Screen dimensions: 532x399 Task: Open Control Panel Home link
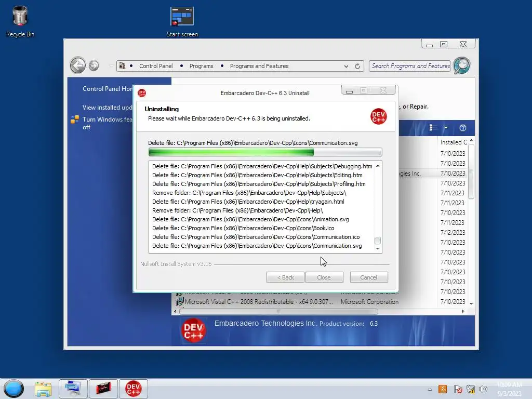[x=108, y=88]
